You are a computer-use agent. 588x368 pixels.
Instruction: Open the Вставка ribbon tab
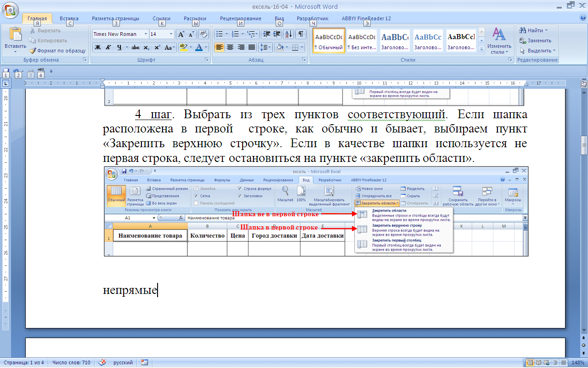click(69, 18)
